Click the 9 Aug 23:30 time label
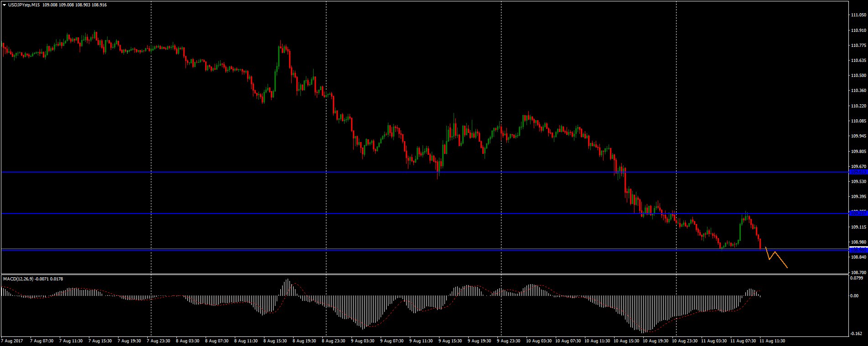The image size is (868, 346). [509, 341]
